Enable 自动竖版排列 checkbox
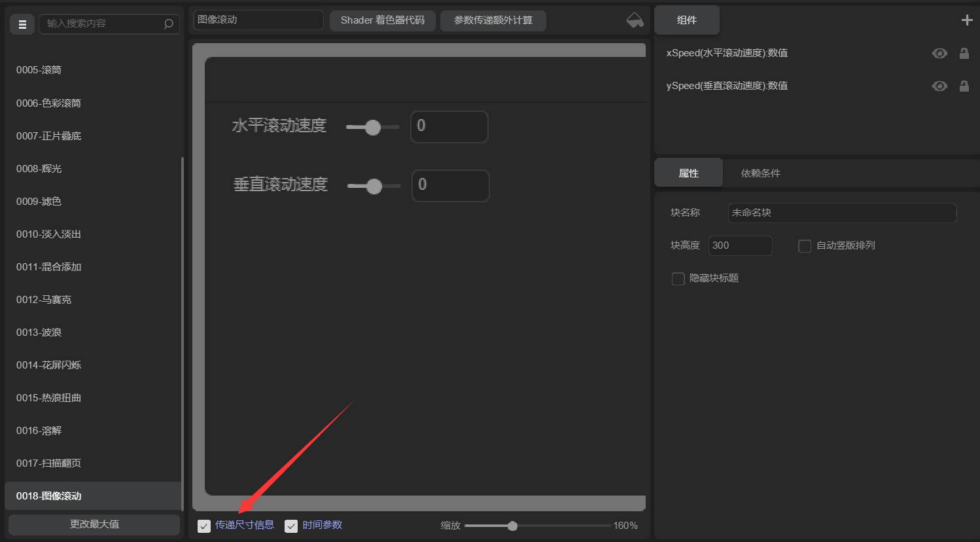 point(805,246)
